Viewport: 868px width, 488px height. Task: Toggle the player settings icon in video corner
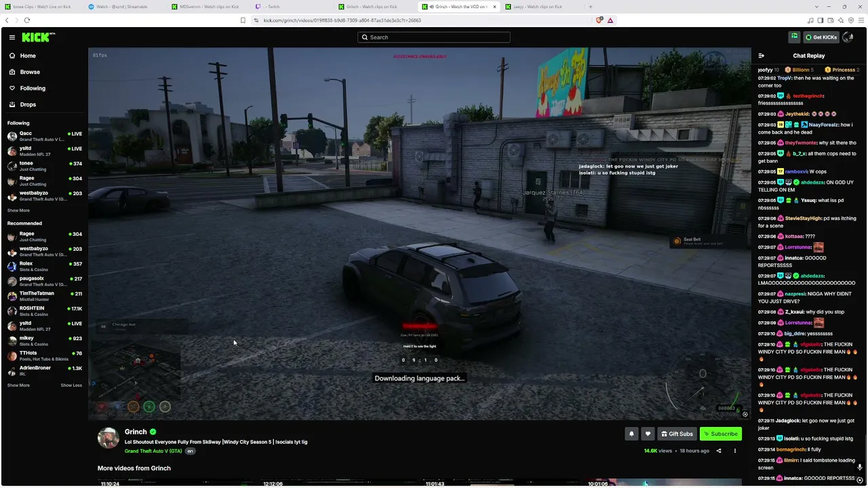coord(745,414)
